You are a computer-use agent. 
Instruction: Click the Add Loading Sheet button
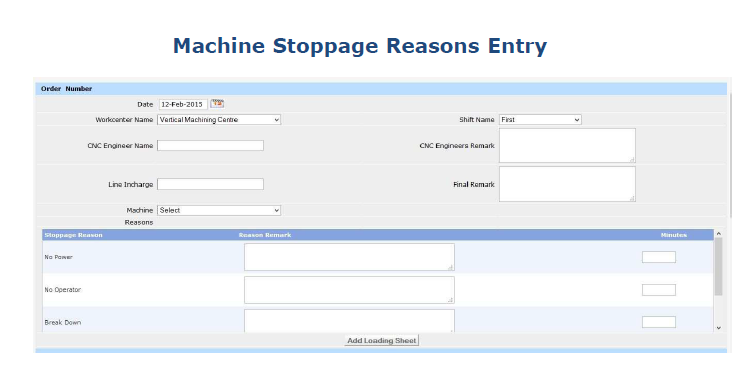click(x=381, y=340)
